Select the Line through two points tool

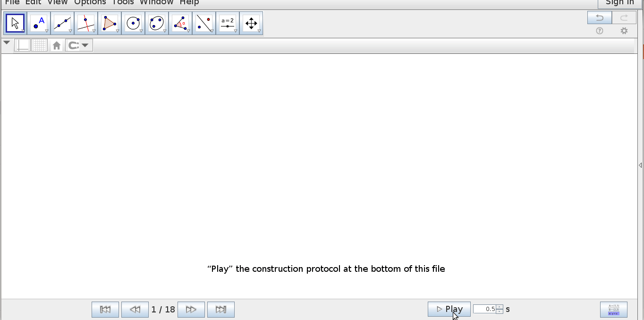[x=62, y=23]
